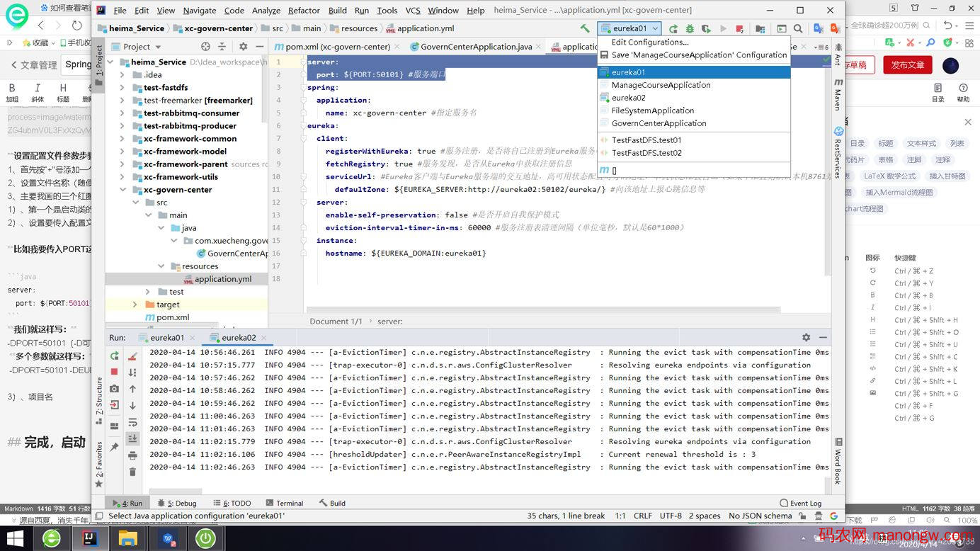
Task: Switch to the eureka01 Run tab
Action: (166, 338)
